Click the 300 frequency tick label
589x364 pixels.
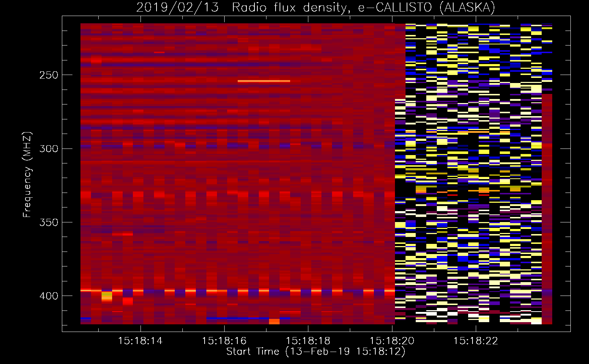(x=49, y=149)
